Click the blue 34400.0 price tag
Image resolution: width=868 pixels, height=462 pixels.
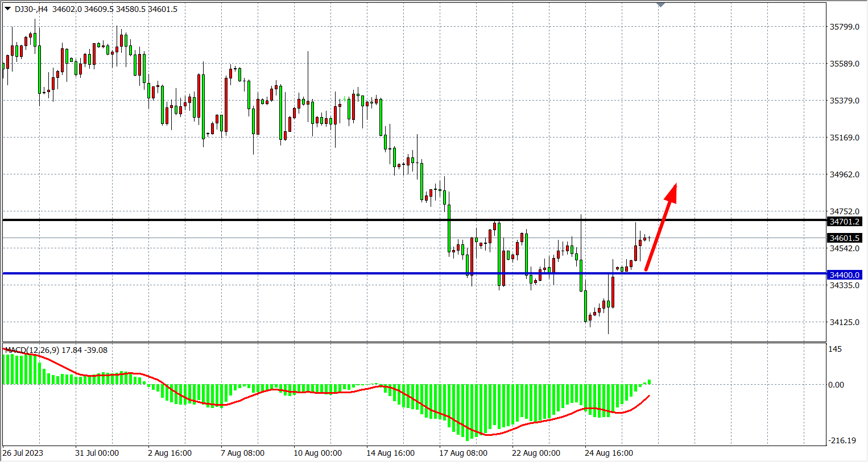pos(845,275)
